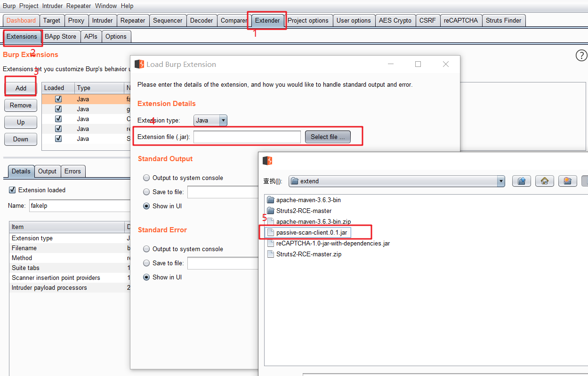Select Standard Error Output to system console
This screenshot has width=588, height=376.
coord(146,249)
